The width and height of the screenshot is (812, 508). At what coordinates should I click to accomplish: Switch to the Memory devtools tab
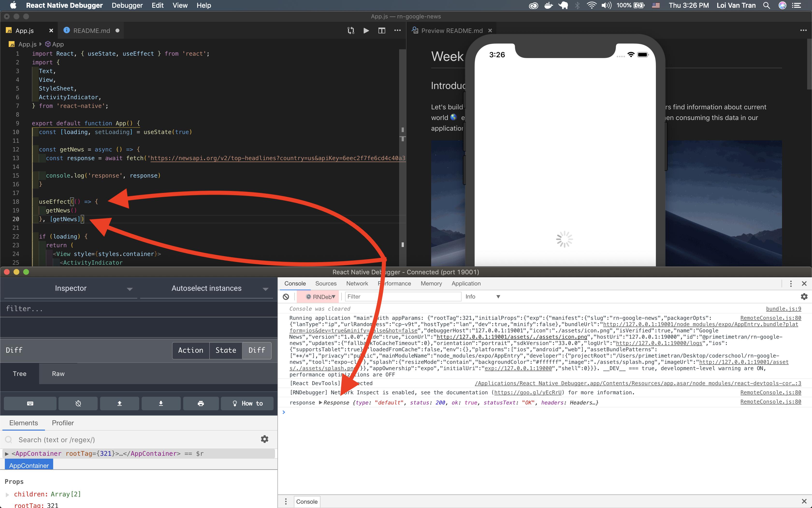click(x=431, y=284)
